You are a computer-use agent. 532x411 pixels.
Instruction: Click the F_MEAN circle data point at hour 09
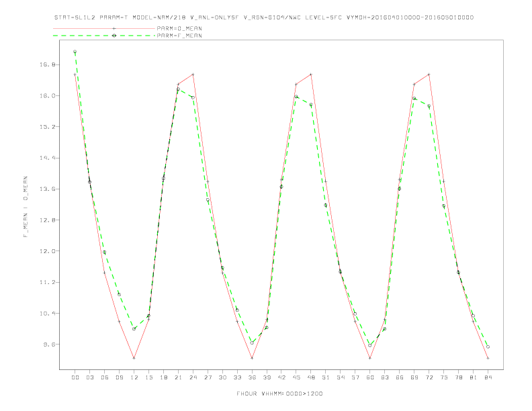119,294
